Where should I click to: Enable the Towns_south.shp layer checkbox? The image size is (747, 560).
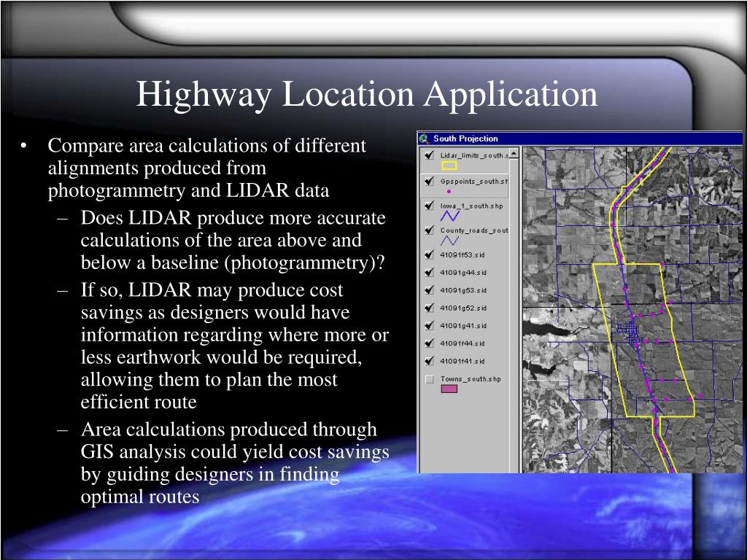tap(429, 379)
